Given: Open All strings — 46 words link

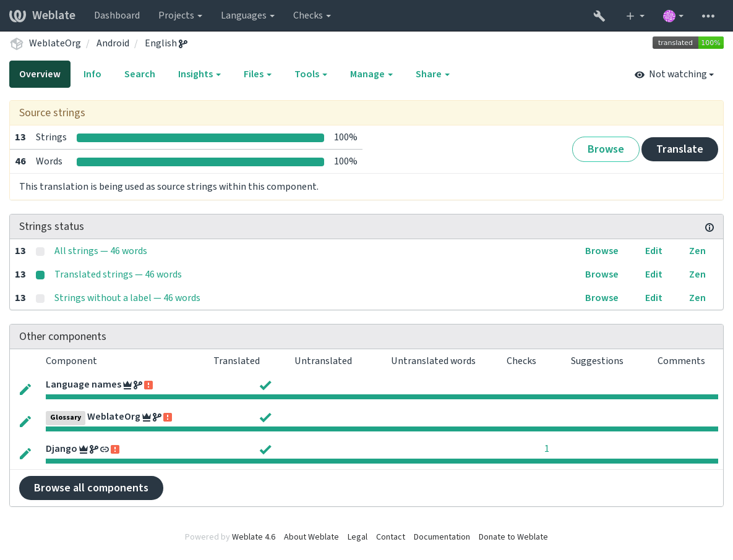Looking at the screenshot, I should tap(100, 252).
